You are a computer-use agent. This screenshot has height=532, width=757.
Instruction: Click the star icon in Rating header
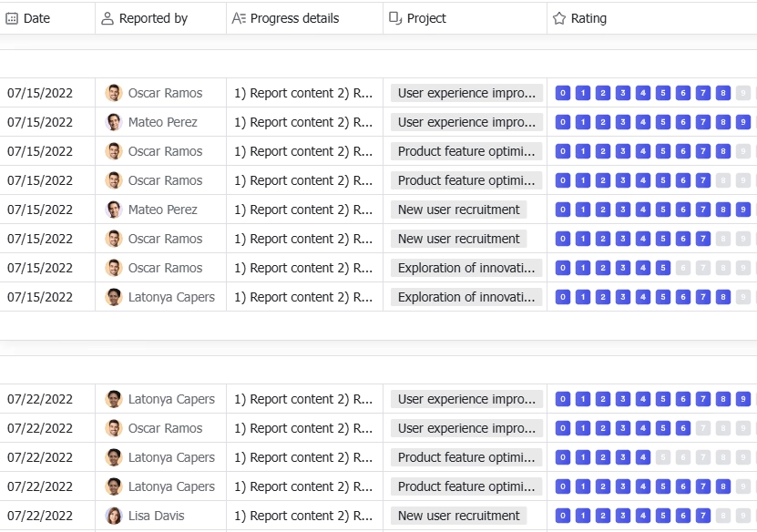[x=559, y=18]
